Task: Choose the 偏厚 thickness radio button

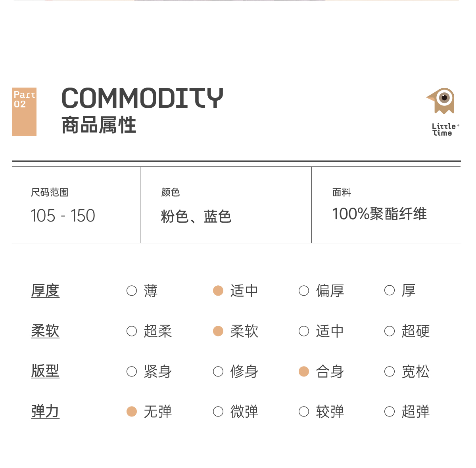Action: (x=304, y=291)
